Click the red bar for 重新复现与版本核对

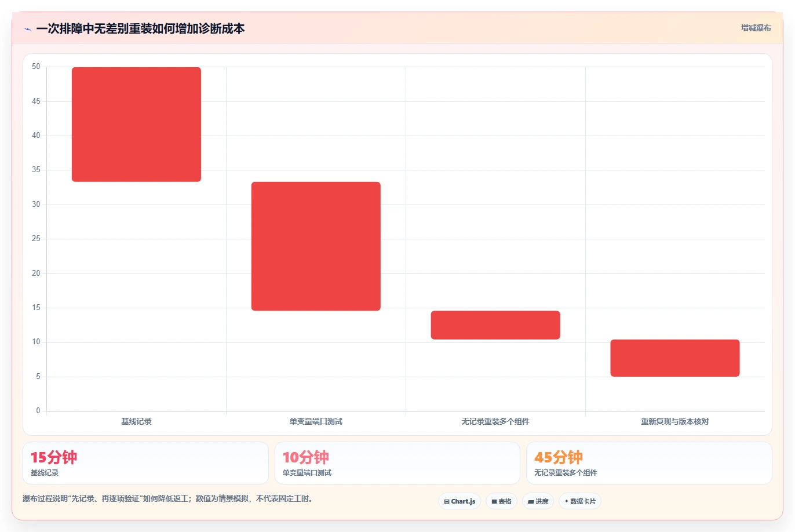[675, 358]
